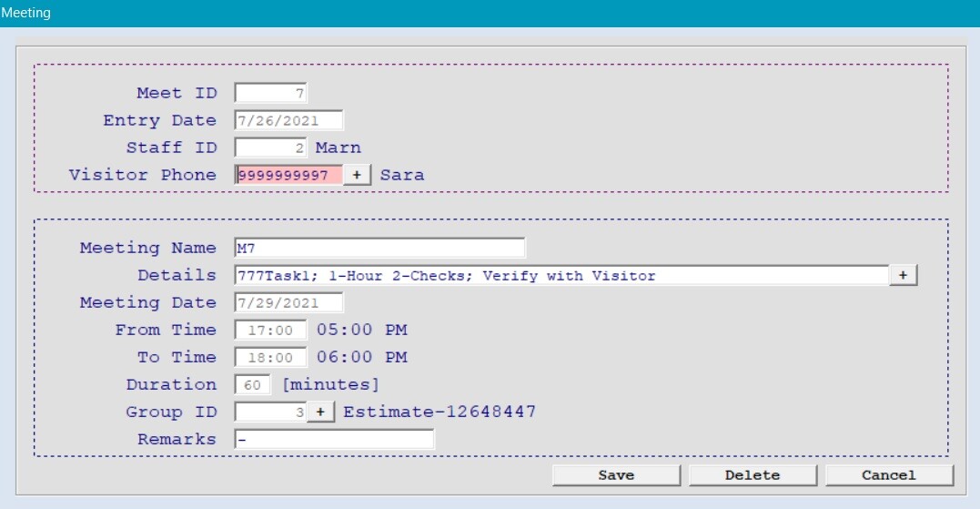Click the Visitor Phone label
This screenshot has height=509, width=980.
(143, 175)
